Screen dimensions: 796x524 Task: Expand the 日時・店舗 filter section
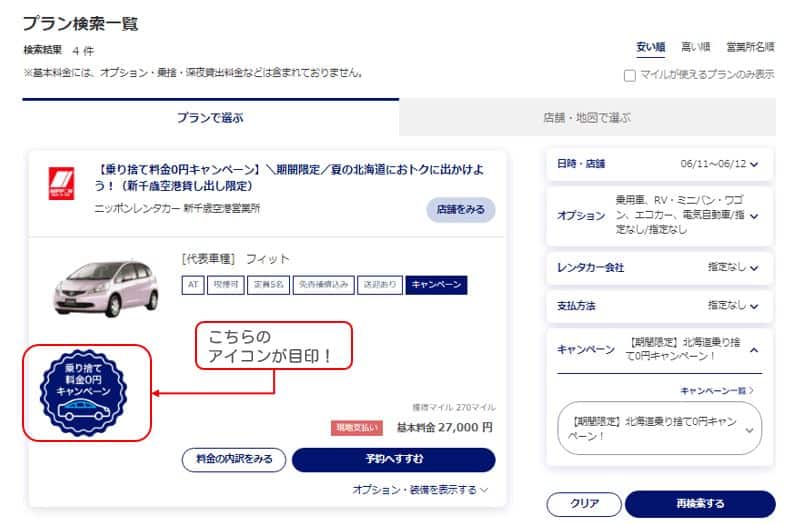(659, 164)
